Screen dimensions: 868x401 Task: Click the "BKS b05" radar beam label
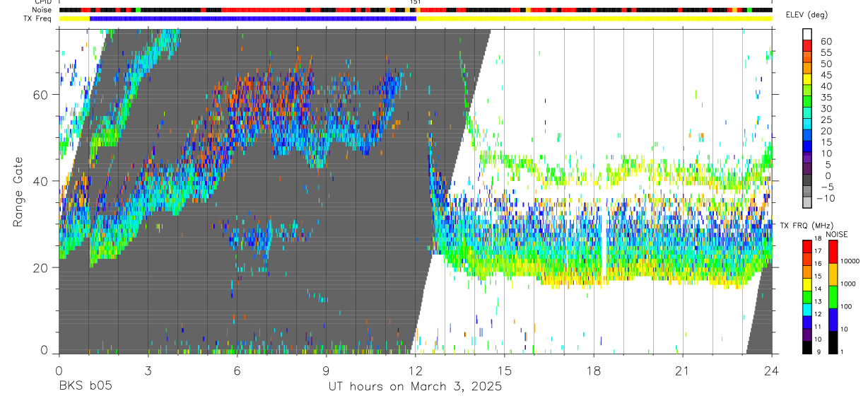click(85, 386)
